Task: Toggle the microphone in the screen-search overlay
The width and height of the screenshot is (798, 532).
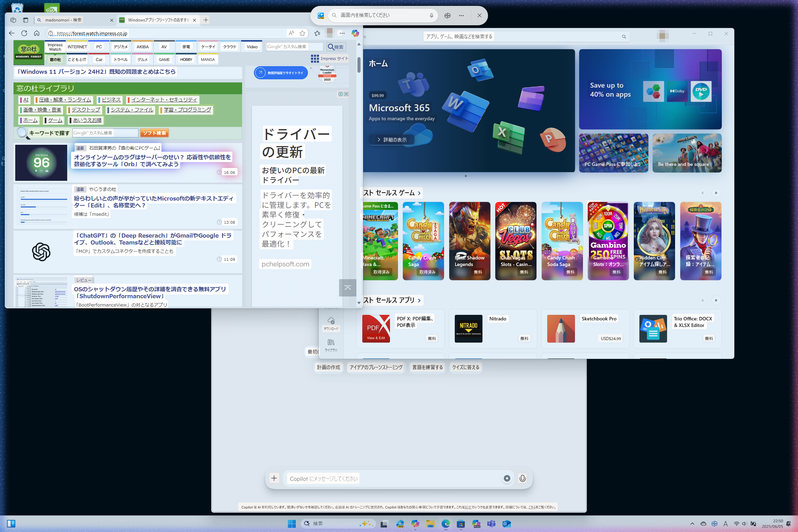Action: click(x=432, y=15)
